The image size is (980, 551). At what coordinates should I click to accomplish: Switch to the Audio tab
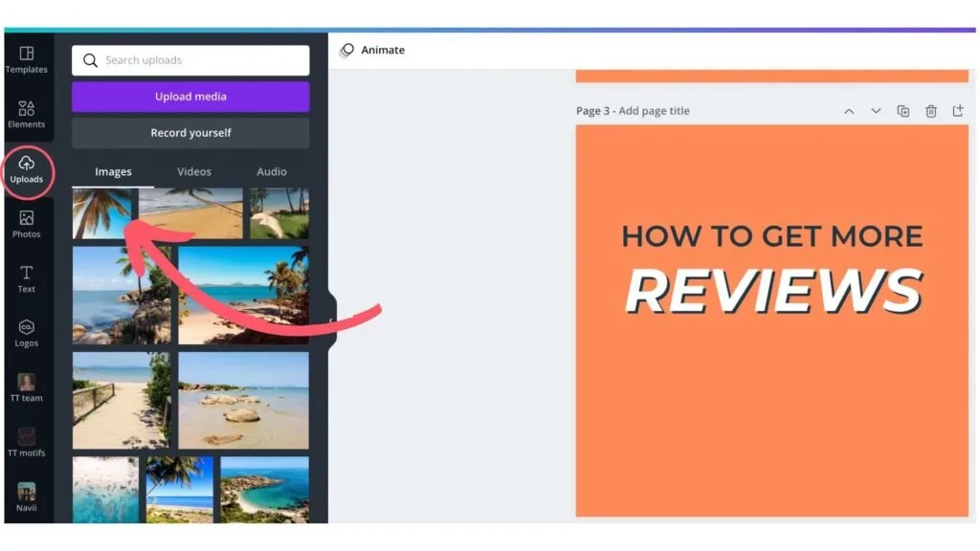(x=271, y=171)
